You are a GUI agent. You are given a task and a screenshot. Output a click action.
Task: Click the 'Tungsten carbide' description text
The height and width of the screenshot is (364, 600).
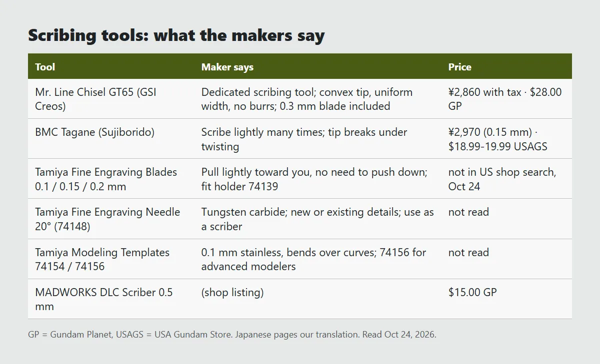coord(317,219)
